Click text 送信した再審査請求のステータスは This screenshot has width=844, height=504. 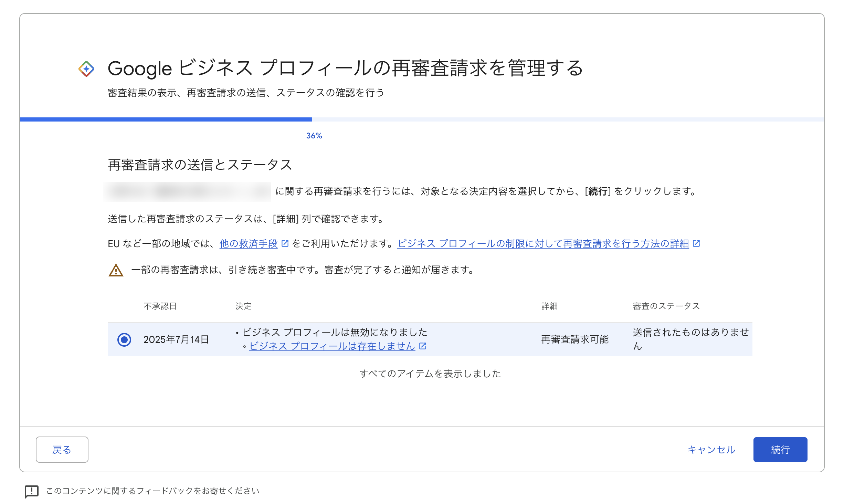185,219
